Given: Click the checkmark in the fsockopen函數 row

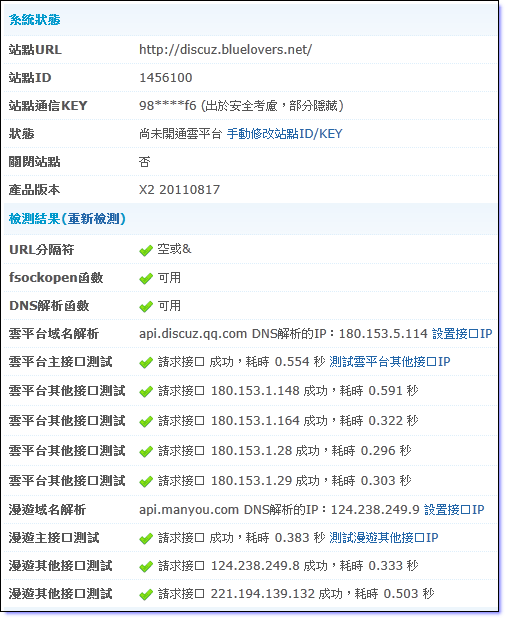Looking at the screenshot, I should pos(146,279).
